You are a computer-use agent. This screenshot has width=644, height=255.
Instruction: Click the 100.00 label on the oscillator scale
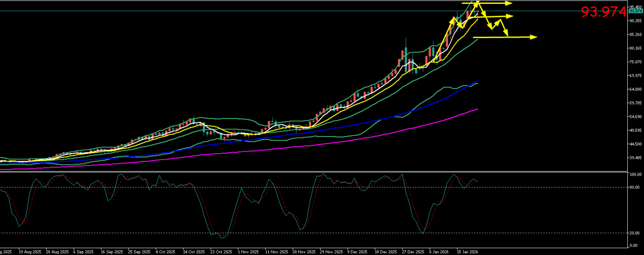634,175
